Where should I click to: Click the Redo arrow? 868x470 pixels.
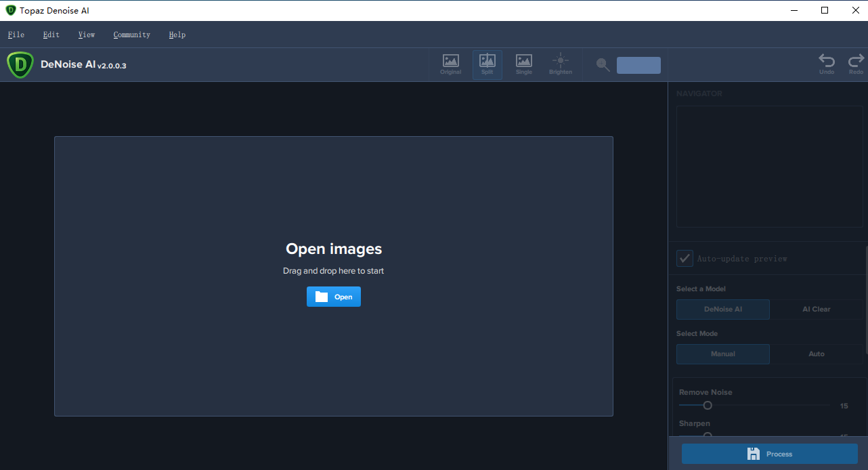(856, 64)
